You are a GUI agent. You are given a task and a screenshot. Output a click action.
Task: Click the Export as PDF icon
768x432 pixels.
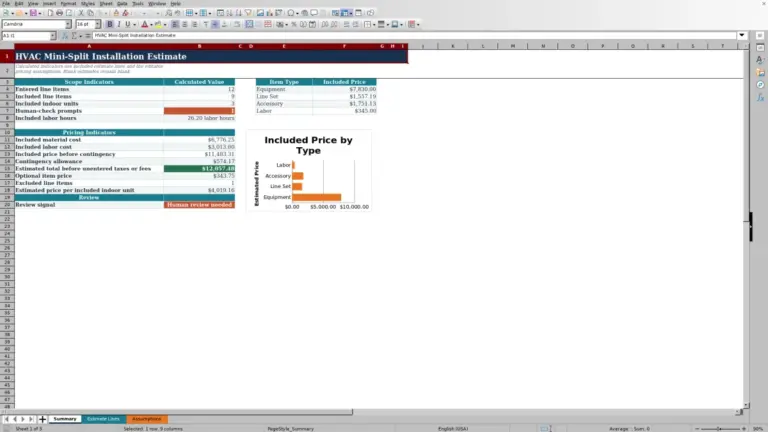coord(50,13)
